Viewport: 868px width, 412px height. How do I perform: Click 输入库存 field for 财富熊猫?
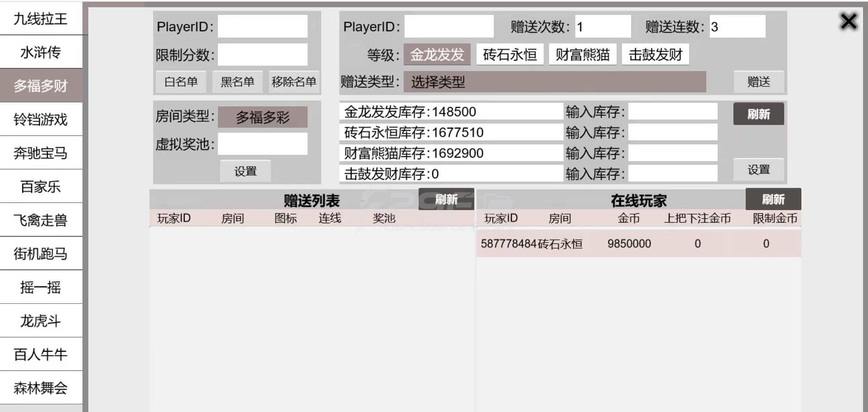673,153
